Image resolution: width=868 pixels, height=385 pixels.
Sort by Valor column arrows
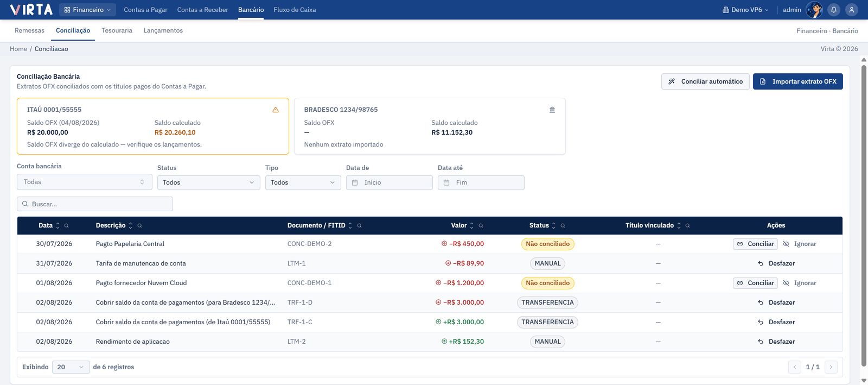pyautogui.click(x=472, y=226)
